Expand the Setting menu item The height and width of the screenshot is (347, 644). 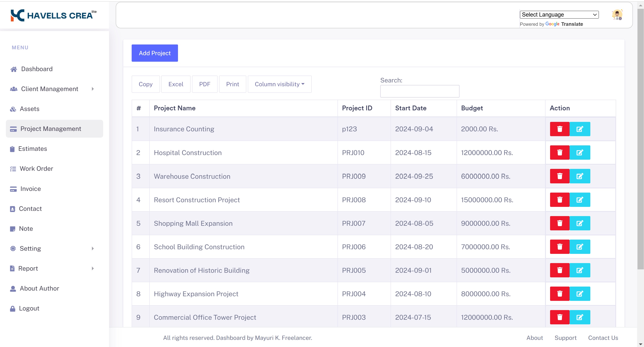pos(30,248)
